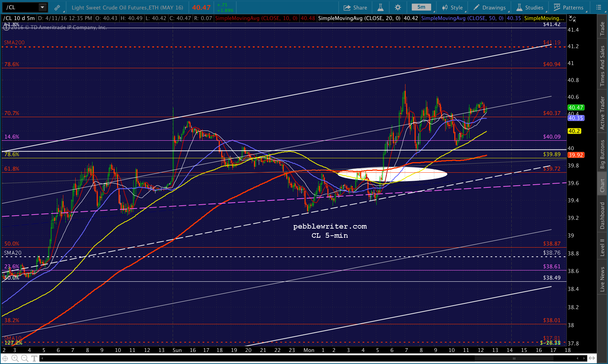Click the left arrow of the time scrollbar

tap(42, 359)
